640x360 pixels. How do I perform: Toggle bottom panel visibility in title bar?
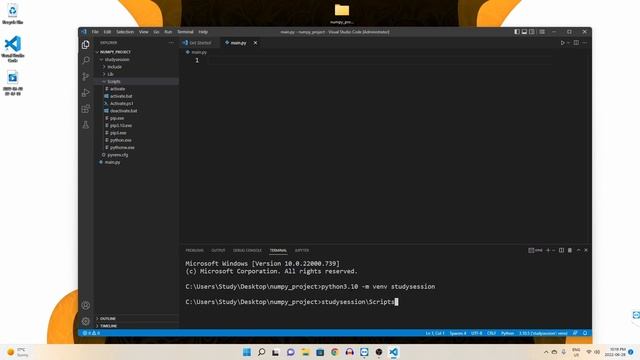[524, 32]
